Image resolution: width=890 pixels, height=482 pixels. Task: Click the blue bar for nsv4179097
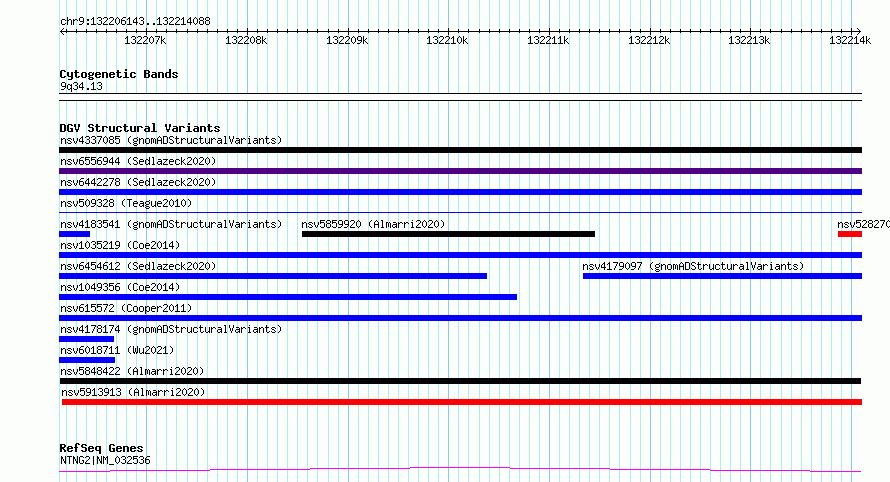(x=723, y=276)
